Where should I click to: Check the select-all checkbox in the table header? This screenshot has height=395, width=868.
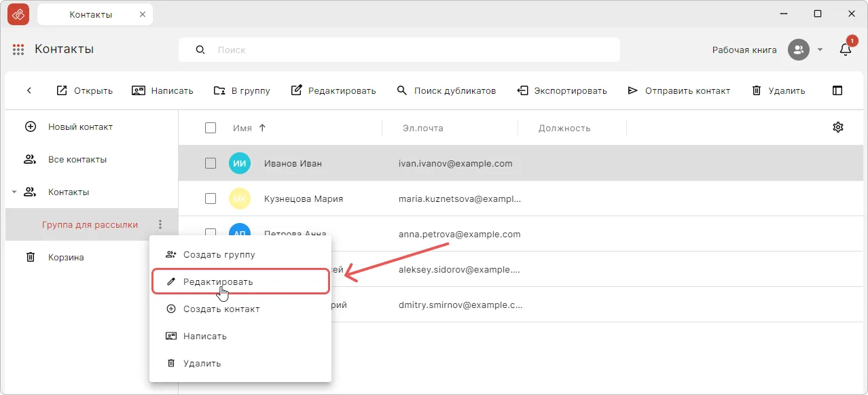211,127
